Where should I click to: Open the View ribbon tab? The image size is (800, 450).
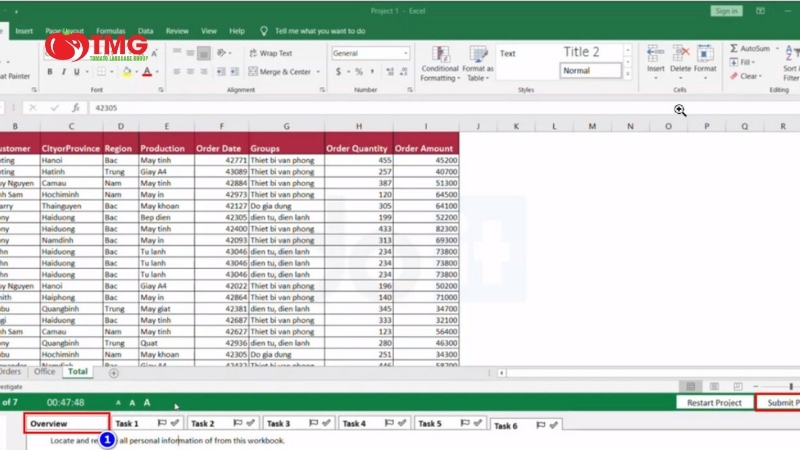209,31
